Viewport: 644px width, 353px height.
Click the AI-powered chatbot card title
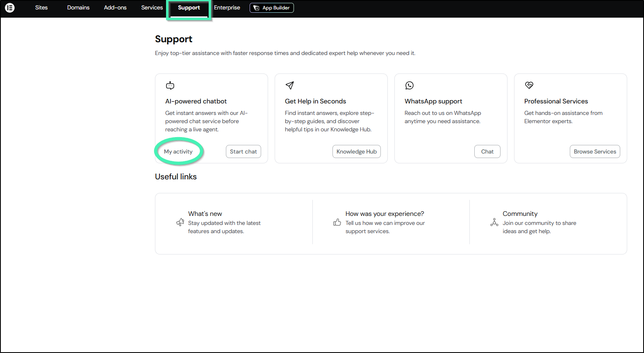(196, 101)
